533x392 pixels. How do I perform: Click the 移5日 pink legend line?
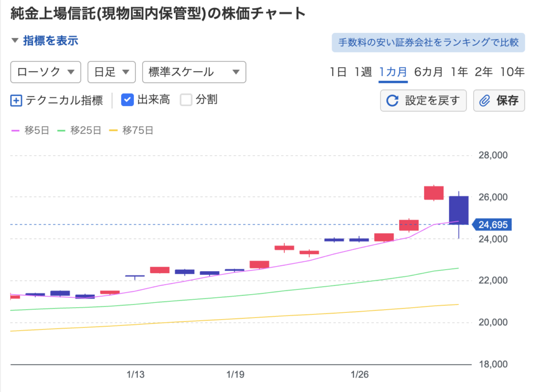point(16,131)
